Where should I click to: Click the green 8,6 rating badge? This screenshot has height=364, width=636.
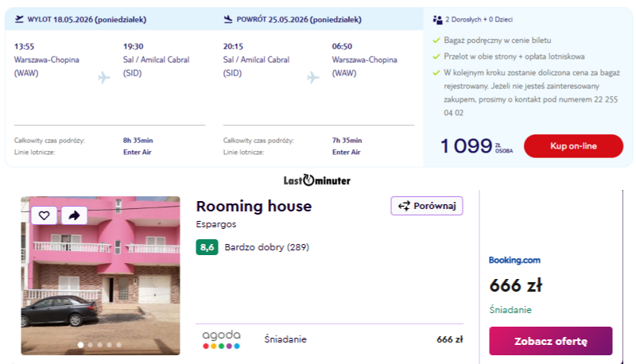pyautogui.click(x=207, y=247)
